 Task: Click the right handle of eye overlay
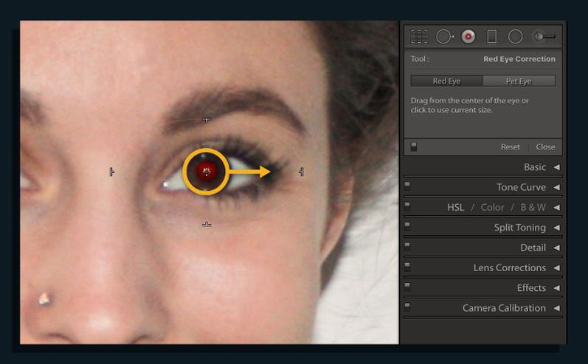point(302,172)
